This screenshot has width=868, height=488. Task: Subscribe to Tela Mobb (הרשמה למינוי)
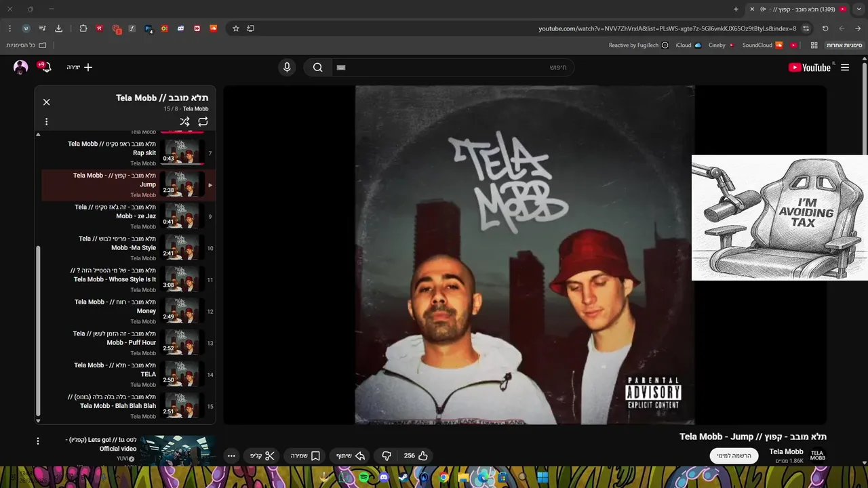tap(734, 455)
